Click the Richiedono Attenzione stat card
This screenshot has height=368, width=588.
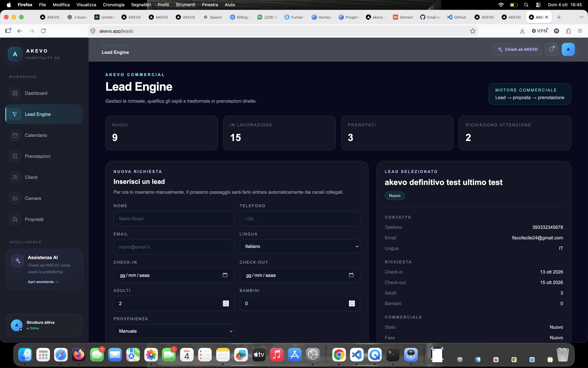pyautogui.click(x=515, y=133)
